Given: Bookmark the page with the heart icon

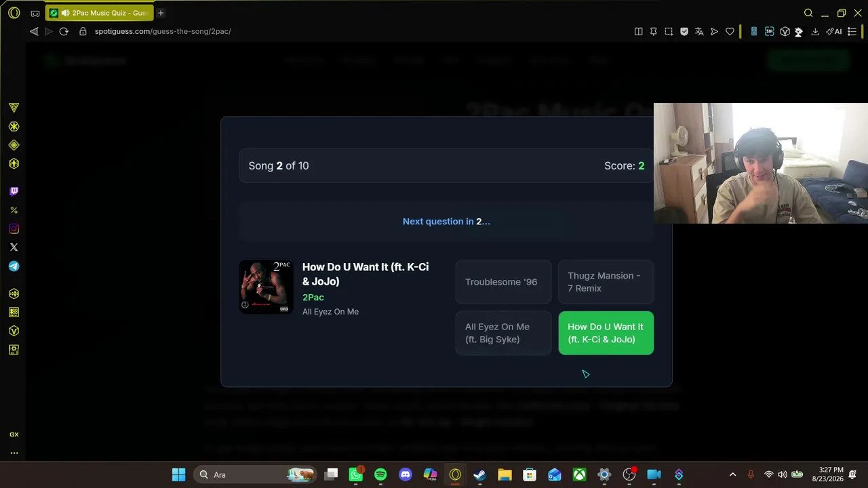Looking at the screenshot, I should tap(730, 31).
